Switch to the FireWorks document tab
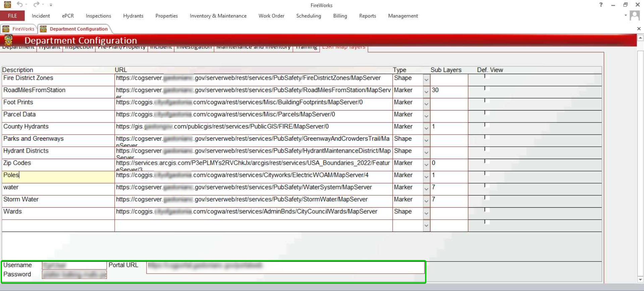This screenshot has width=644, height=291. click(x=19, y=29)
